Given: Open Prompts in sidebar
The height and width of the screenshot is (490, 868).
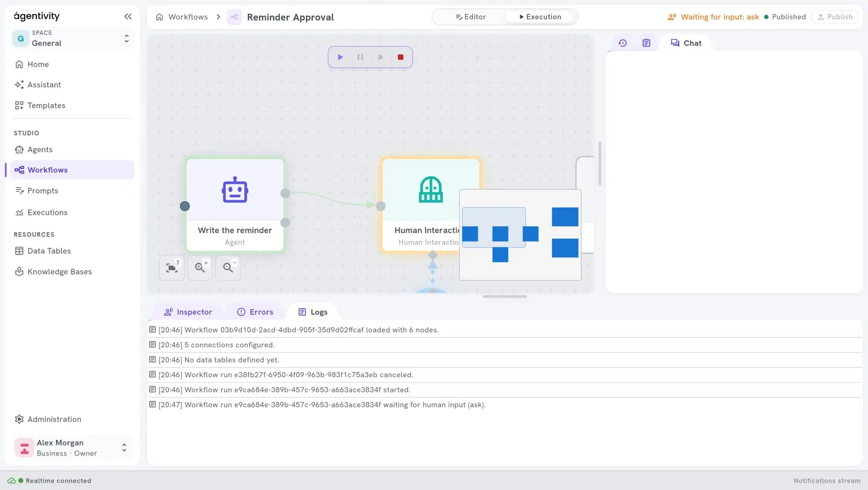Looking at the screenshot, I should tap(72, 191).
